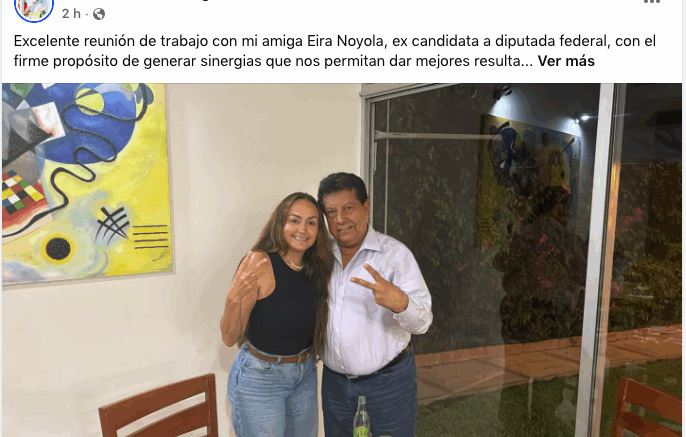Select the man's peace-sign hand in the photo
The height and width of the screenshot is (437, 686).
(x=379, y=288)
